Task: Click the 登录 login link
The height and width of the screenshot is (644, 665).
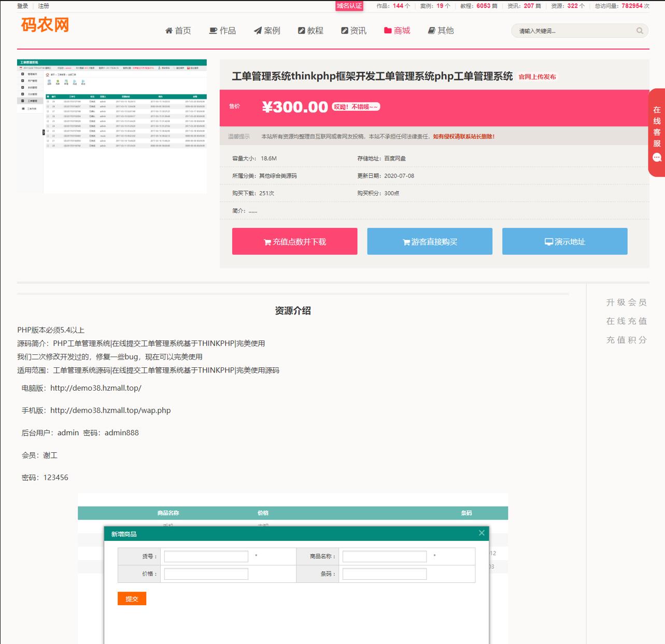Action: pos(23,6)
